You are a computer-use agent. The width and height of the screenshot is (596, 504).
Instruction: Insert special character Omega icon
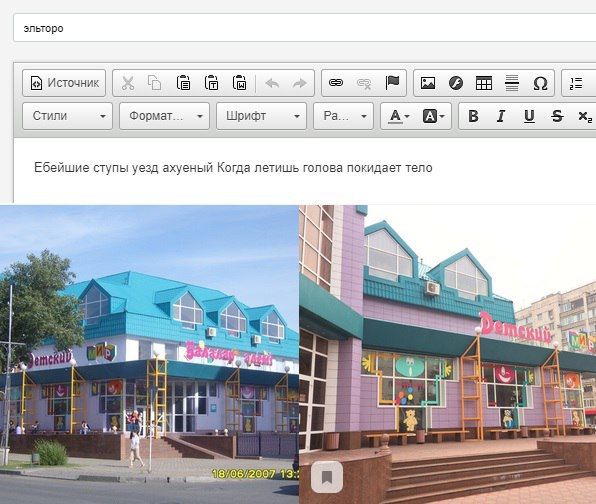[540, 83]
